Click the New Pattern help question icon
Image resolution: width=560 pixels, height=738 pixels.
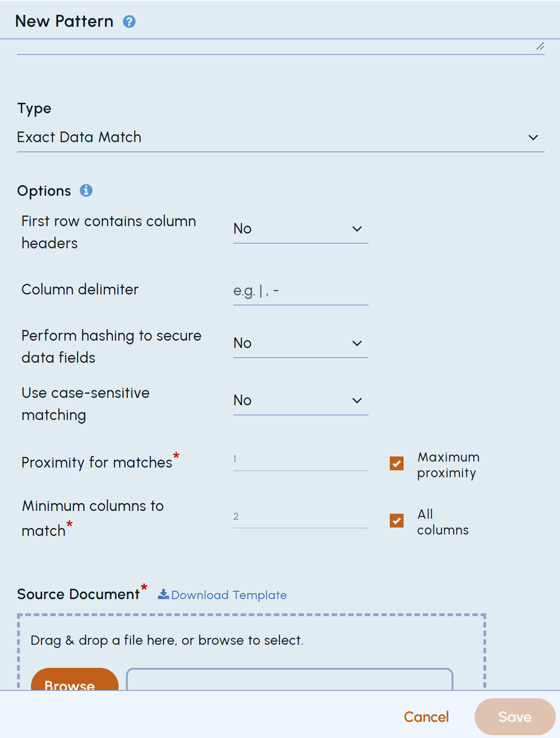pos(130,22)
